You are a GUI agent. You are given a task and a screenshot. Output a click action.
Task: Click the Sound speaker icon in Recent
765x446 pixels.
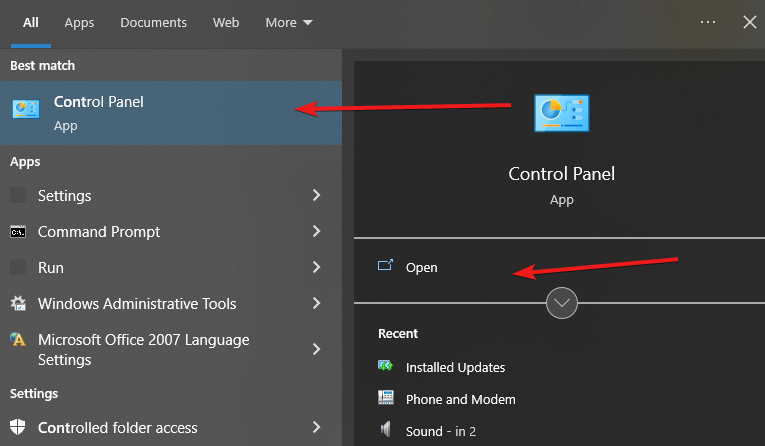(386, 431)
